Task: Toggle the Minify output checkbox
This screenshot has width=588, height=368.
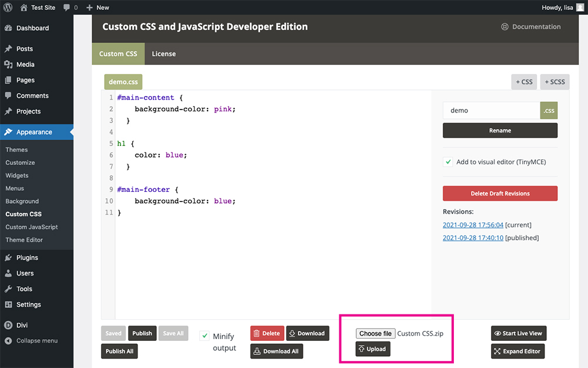Action: click(205, 336)
